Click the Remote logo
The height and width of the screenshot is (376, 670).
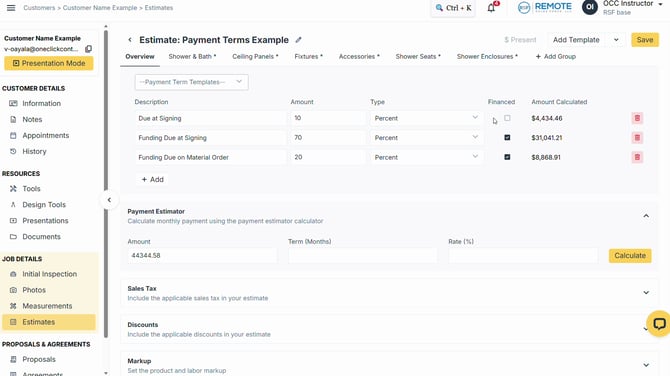pyautogui.click(x=545, y=7)
